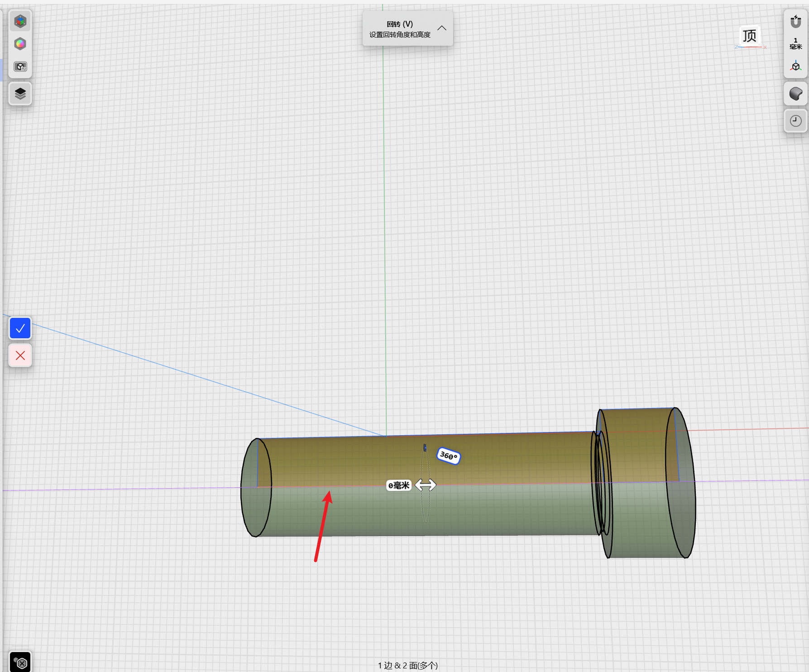Click the double-arrow height handle

click(x=426, y=485)
